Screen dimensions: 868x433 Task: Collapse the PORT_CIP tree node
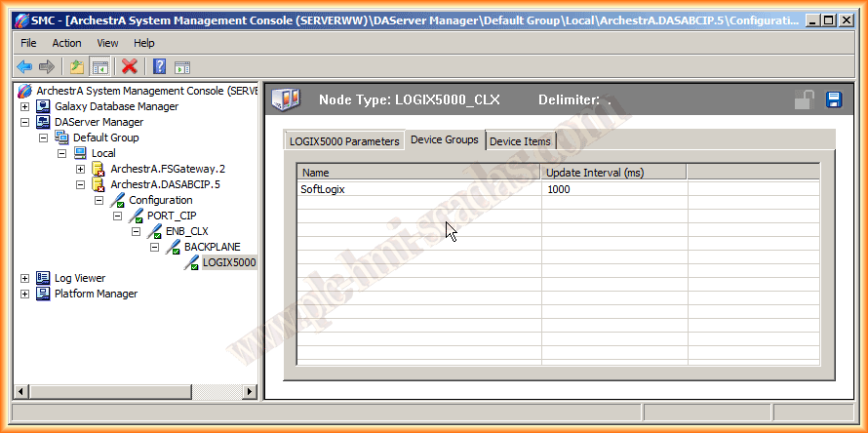117,216
